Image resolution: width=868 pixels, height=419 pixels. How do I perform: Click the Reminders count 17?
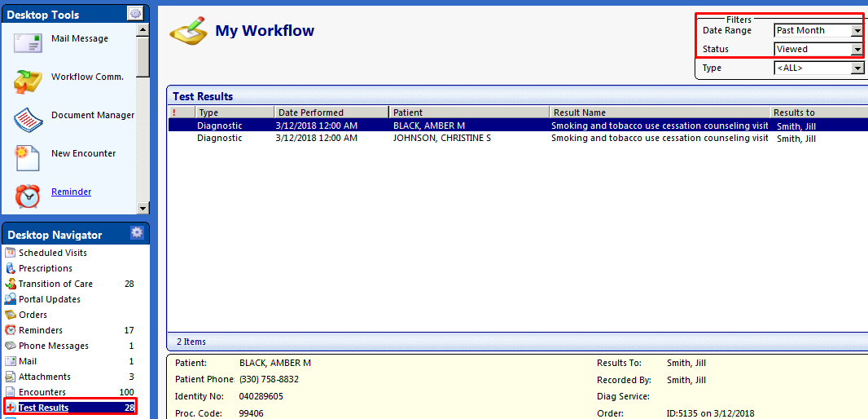[129, 330]
